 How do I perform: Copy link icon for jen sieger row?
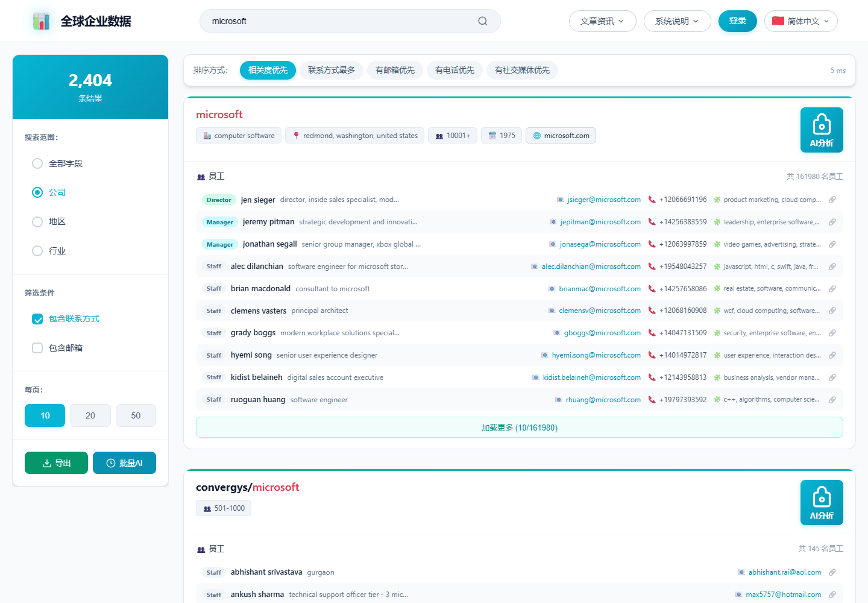click(x=832, y=200)
